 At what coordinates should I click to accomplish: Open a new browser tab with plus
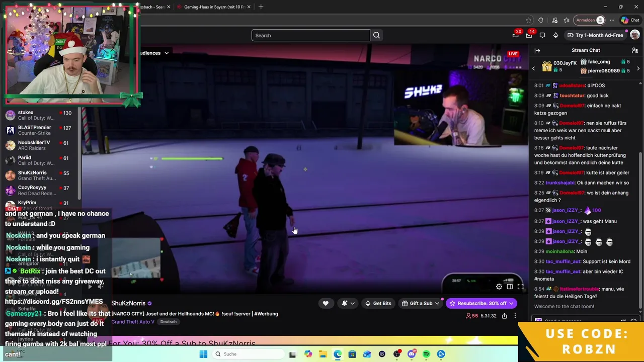[x=261, y=7]
